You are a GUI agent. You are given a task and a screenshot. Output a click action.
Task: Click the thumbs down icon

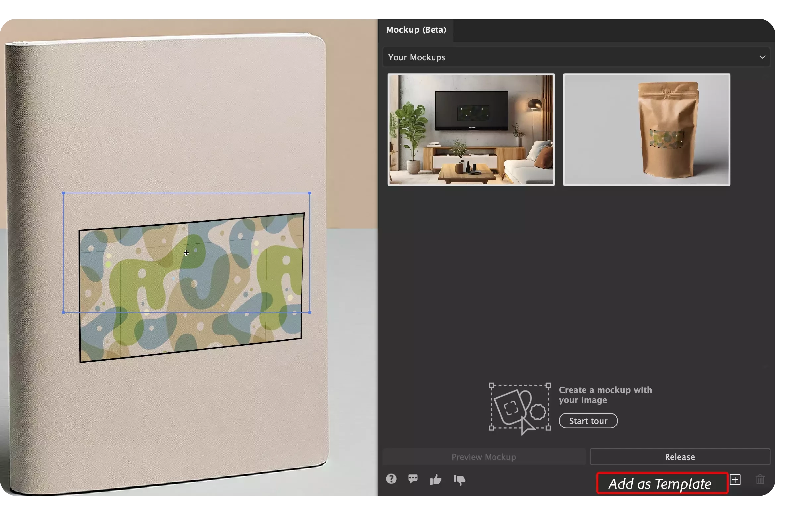pos(459,480)
